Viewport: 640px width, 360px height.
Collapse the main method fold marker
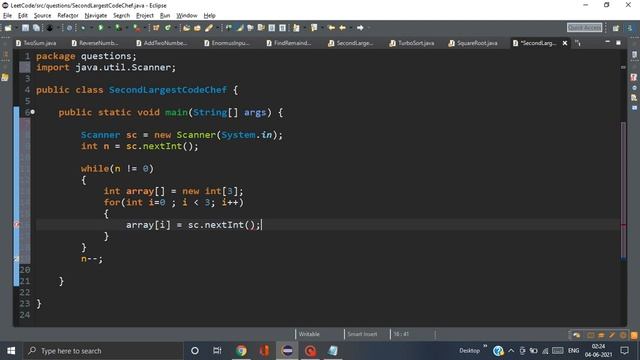(x=32, y=112)
